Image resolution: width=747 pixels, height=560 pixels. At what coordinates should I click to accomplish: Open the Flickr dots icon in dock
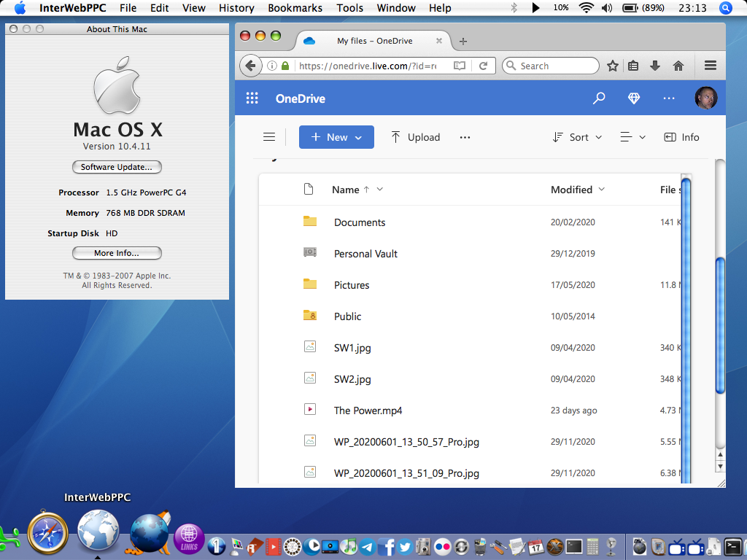tap(443, 546)
